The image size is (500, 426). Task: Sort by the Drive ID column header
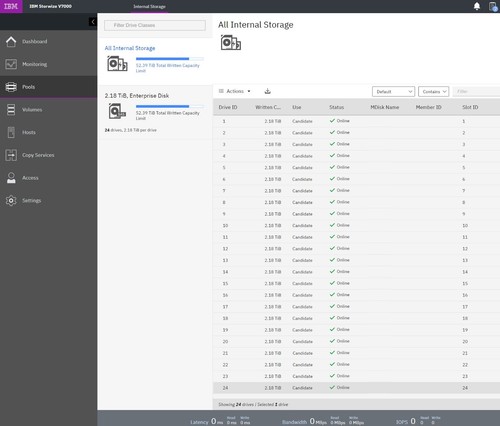(x=228, y=107)
